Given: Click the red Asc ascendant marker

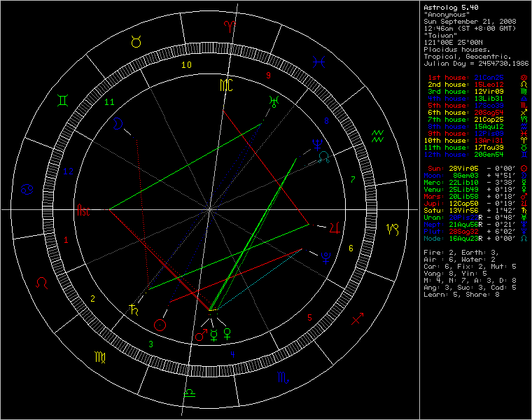Looking at the screenshot, I should click(x=83, y=210).
